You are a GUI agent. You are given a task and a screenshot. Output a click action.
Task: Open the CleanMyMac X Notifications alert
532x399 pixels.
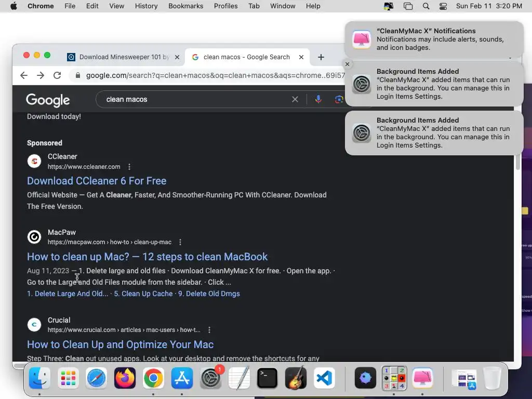click(434, 39)
